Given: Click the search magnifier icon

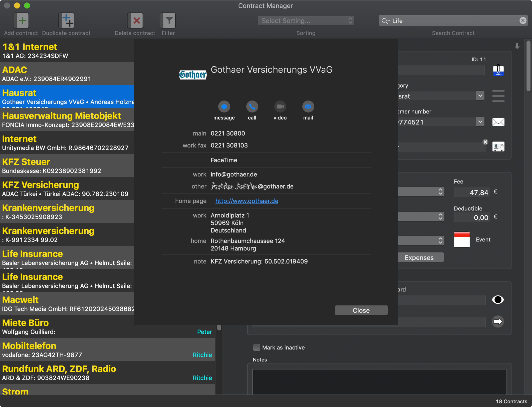Looking at the screenshot, I should click(x=385, y=21).
